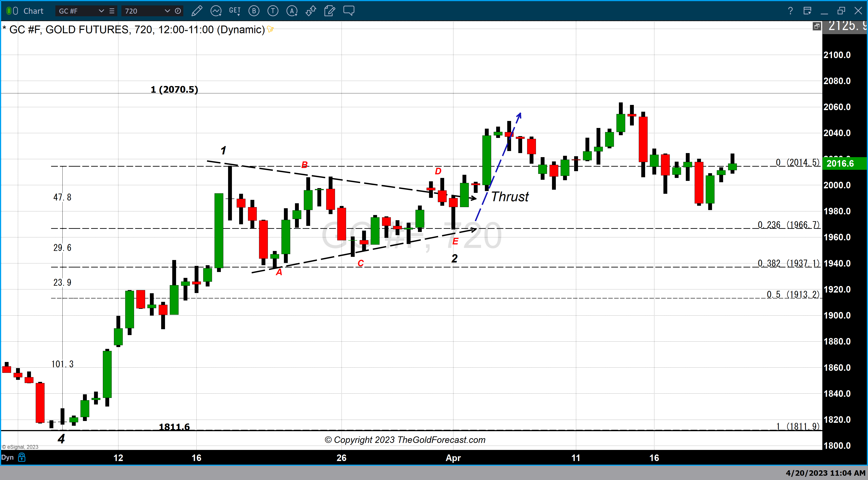
Task: Click the Apr label on the time axis
Action: pyautogui.click(x=453, y=458)
